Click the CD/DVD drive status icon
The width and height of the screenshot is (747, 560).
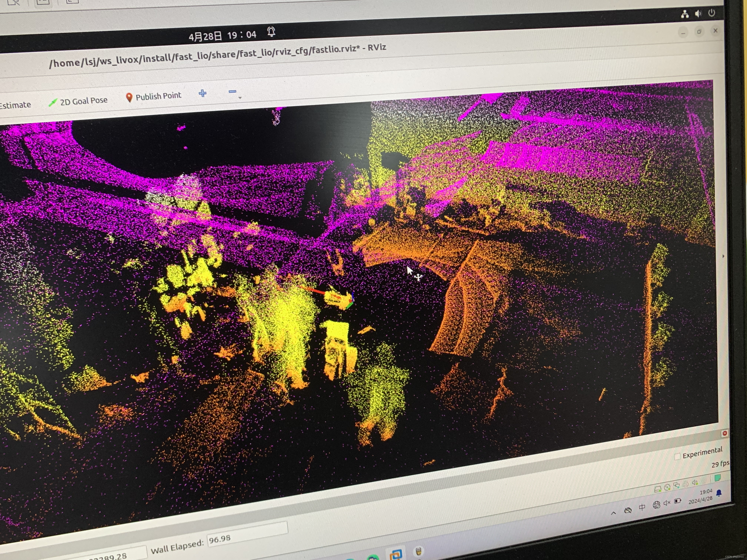(x=667, y=487)
